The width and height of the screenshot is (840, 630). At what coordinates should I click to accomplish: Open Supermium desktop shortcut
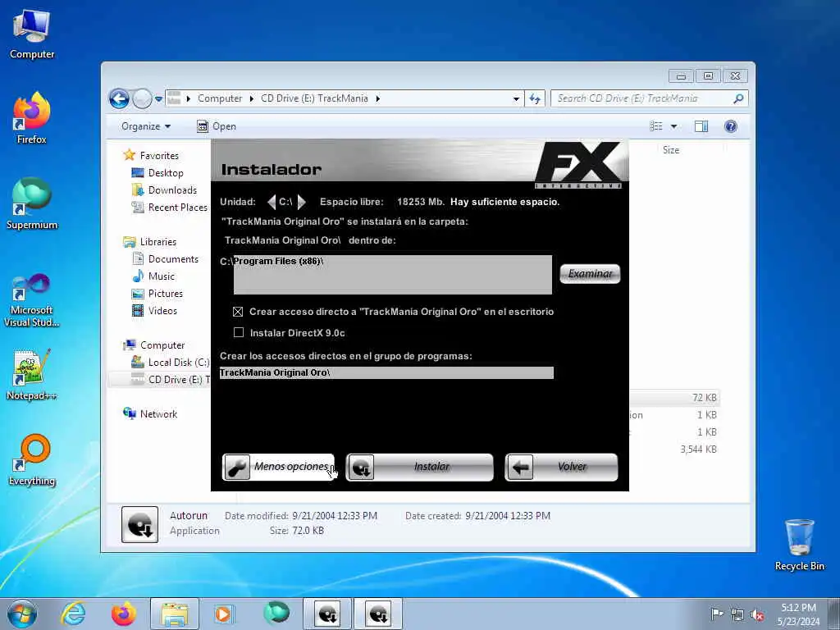pyautogui.click(x=32, y=204)
